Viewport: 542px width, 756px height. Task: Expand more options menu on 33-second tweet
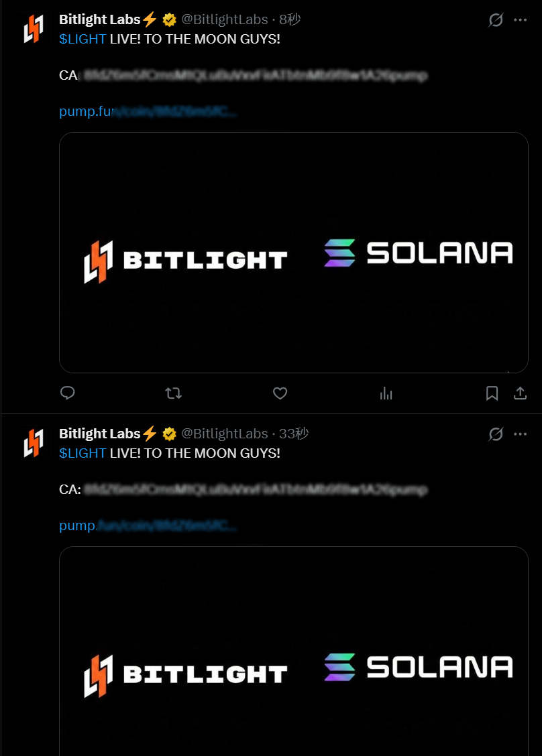[521, 434]
